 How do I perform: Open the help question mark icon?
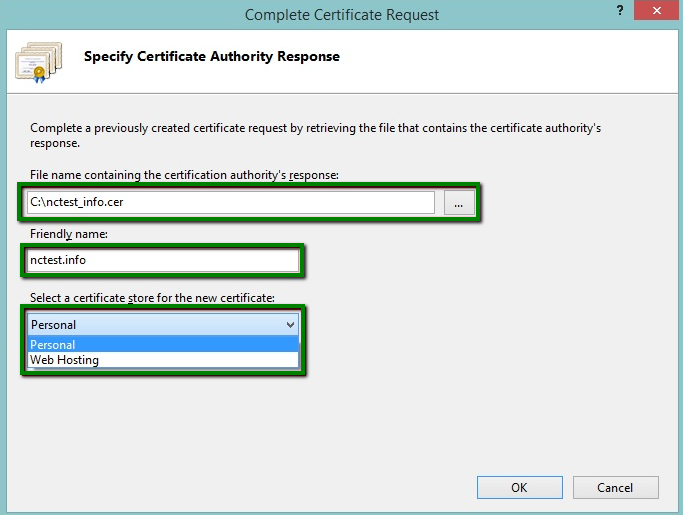coord(620,10)
